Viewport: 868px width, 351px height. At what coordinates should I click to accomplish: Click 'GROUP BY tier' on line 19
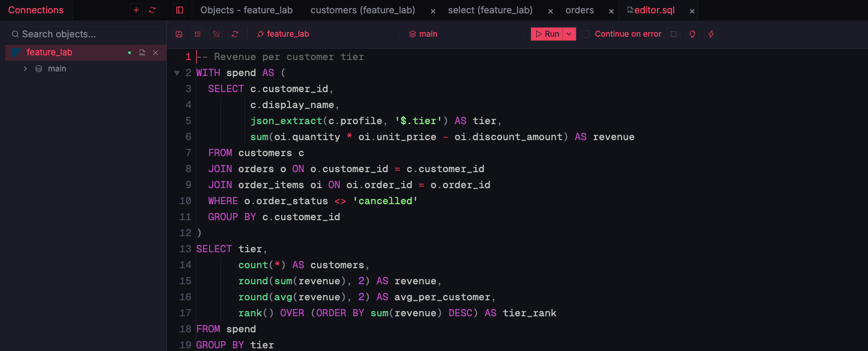tap(235, 345)
